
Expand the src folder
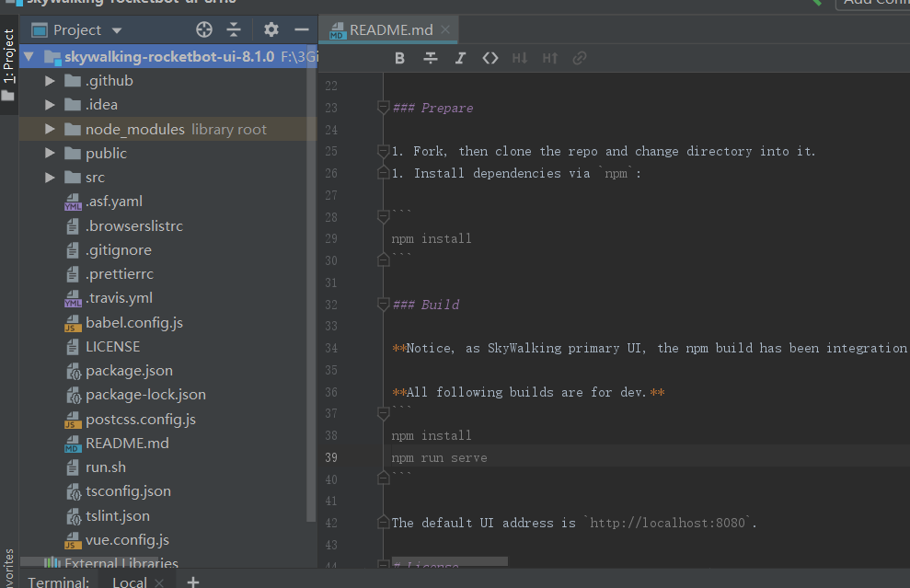coord(50,177)
